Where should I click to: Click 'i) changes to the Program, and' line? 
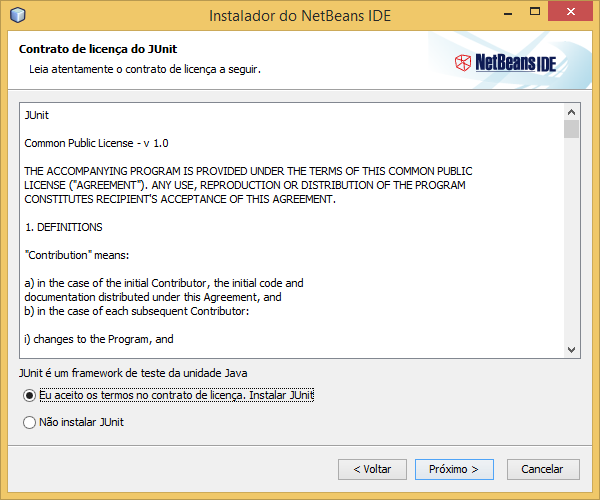(x=99, y=339)
